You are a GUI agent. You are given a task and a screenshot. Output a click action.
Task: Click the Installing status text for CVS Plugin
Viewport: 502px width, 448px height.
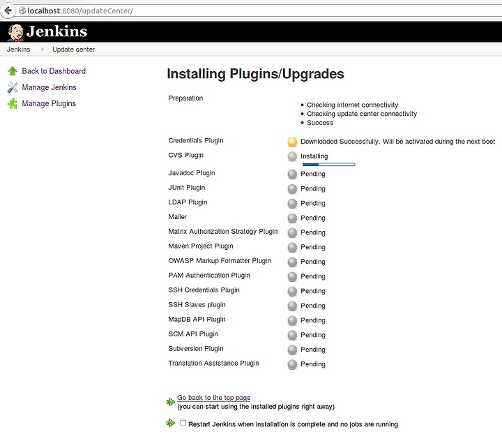tap(314, 156)
